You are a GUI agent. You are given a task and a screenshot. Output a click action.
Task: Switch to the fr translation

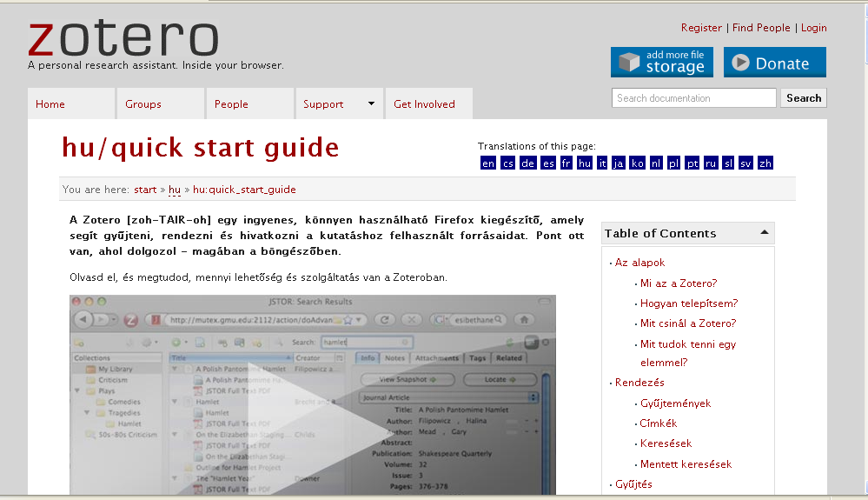pos(566,163)
